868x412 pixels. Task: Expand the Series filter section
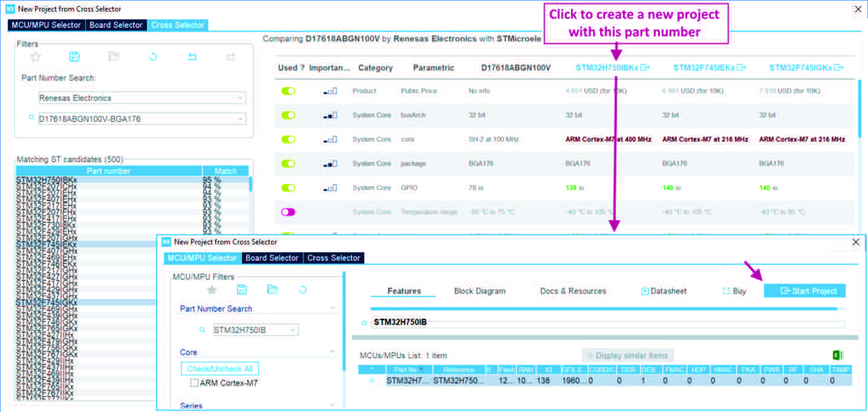(x=332, y=405)
